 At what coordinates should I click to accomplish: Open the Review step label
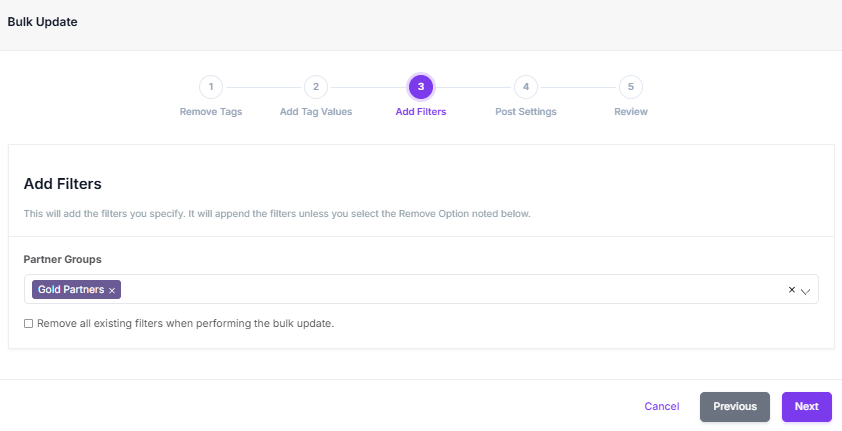coord(631,112)
